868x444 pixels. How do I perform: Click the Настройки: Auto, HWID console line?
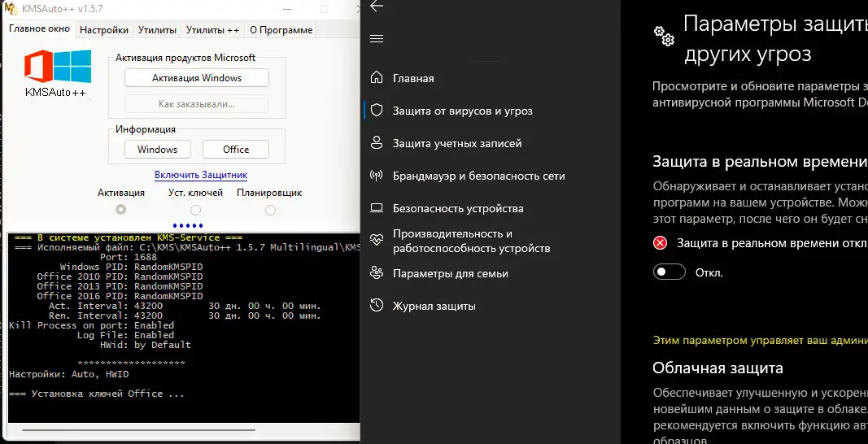point(68,374)
